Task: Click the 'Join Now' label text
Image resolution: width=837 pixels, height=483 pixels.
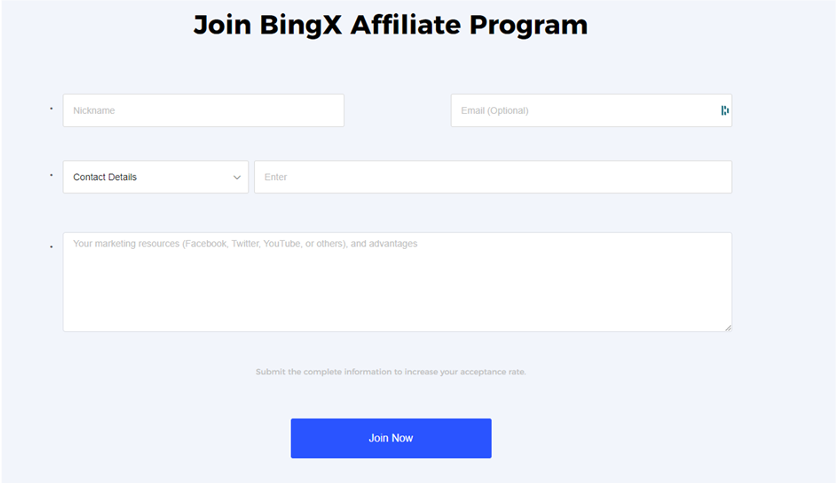Action: click(391, 438)
